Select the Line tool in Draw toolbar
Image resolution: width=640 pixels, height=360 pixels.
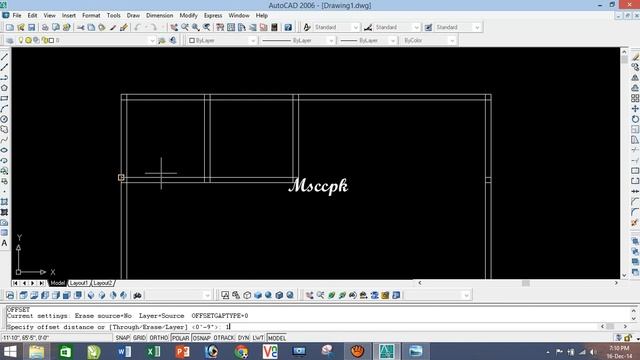pyautogui.click(x=4, y=57)
